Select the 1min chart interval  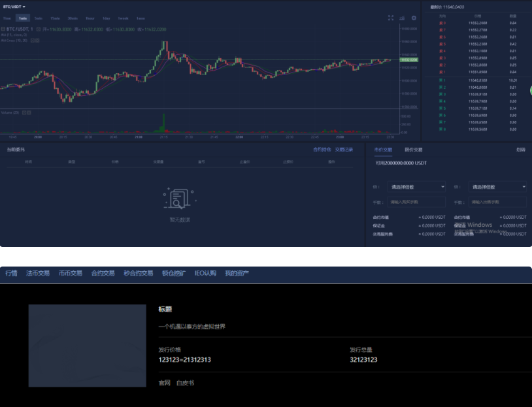click(x=23, y=18)
